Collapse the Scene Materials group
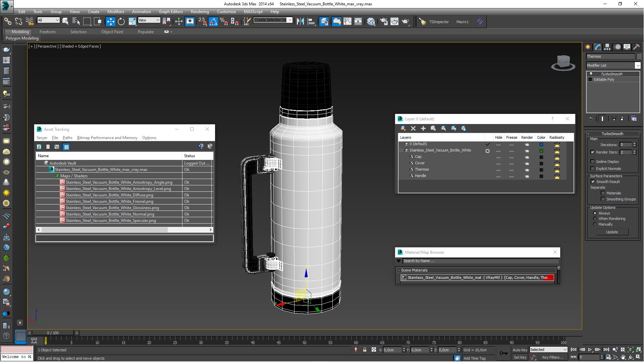The height and width of the screenshot is (362, 644). click(399, 270)
